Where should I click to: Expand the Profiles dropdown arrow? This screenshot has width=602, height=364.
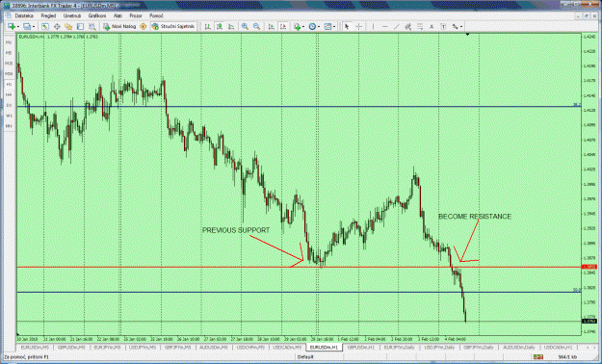click(x=34, y=27)
